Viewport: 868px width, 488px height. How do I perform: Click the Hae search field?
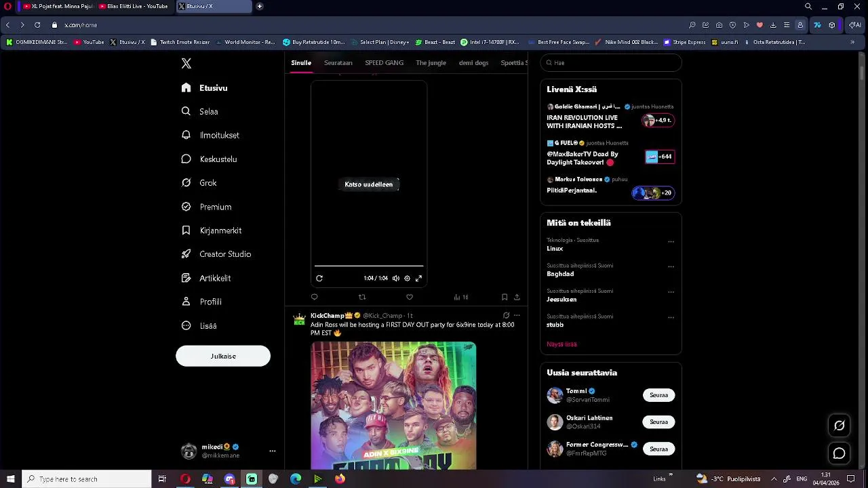click(x=611, y=63)
